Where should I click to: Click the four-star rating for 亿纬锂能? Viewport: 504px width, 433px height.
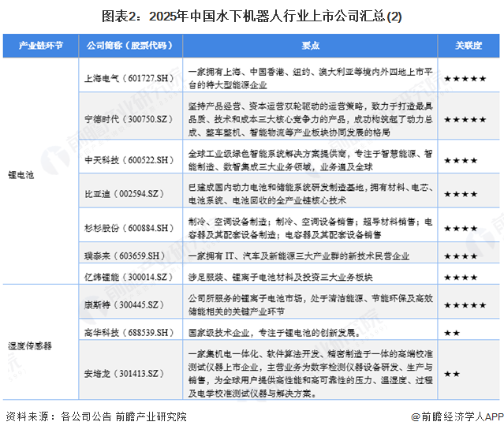461,278
